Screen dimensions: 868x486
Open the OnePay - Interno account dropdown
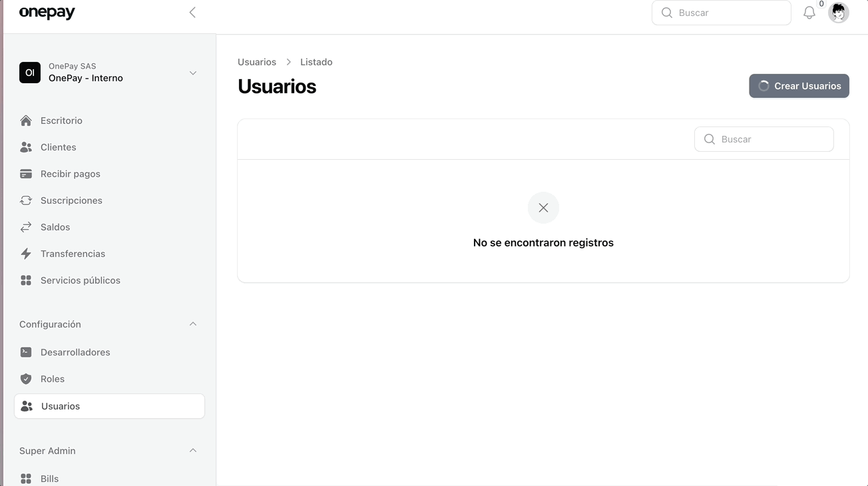click(x=192, y=73)
